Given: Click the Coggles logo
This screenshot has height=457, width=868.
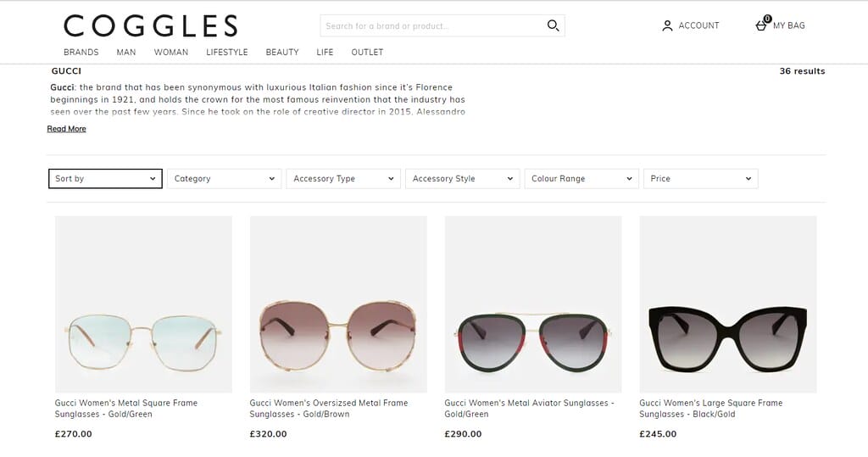Looking at the screenshot, I should click(x=151, y=26).
